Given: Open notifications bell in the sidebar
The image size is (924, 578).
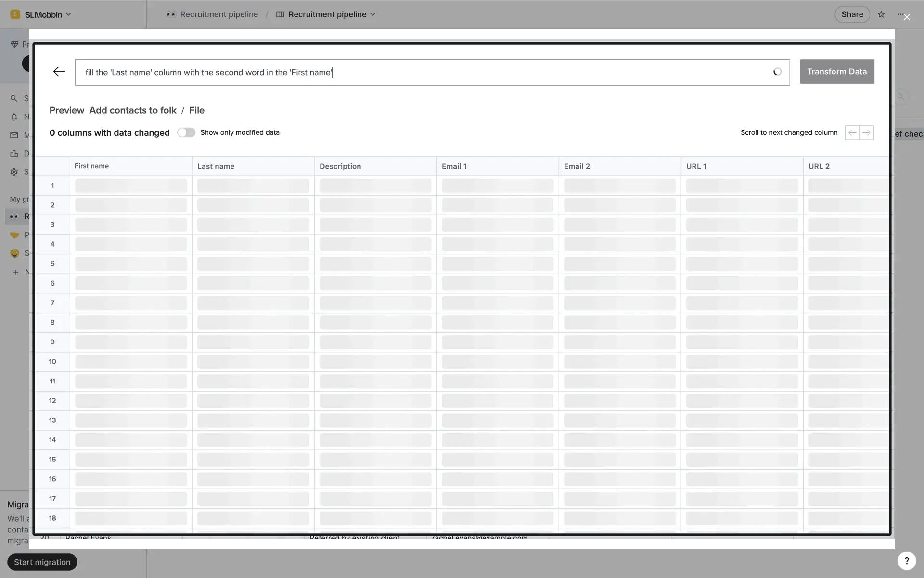Looking at the screenshot, I should pos(14,117).
